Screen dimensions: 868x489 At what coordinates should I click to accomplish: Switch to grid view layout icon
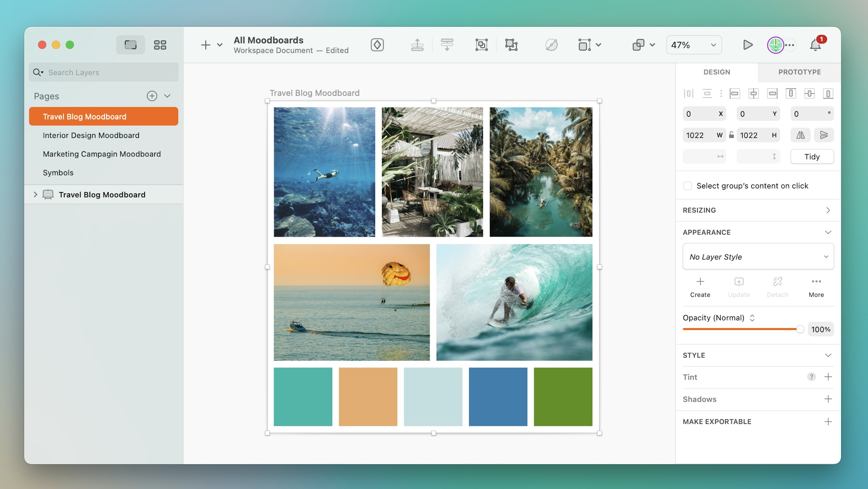160,45
